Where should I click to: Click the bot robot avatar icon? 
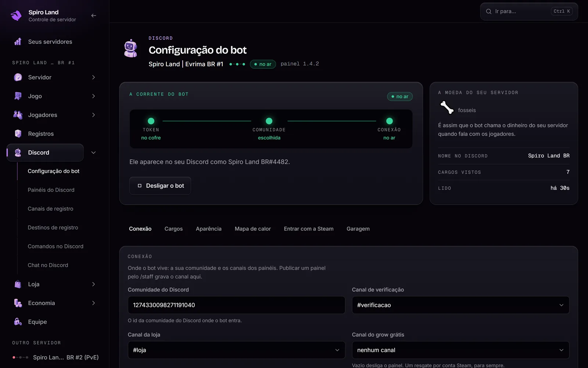pyautogui.click(x=130, y=49)
